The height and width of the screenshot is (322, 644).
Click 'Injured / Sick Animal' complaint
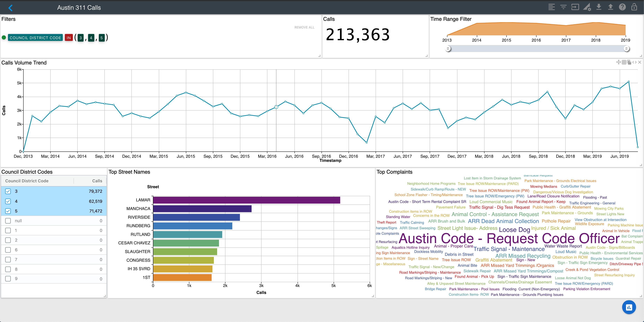(553, 228)
